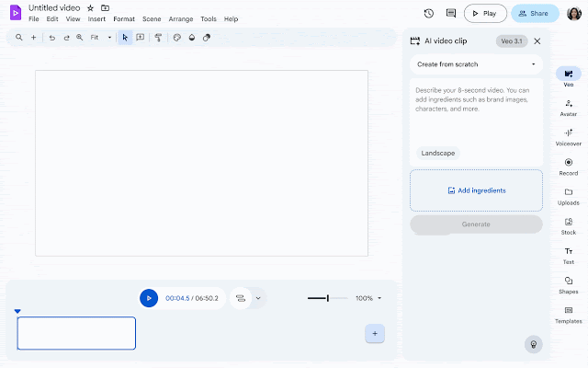This screenshot has width=588, height=368.
Task: Select the Landscape orientation chip
Action: point(438,153)
